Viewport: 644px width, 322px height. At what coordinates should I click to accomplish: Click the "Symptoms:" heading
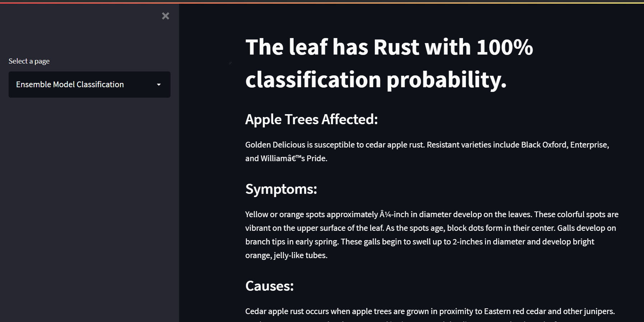pos(281,189)
